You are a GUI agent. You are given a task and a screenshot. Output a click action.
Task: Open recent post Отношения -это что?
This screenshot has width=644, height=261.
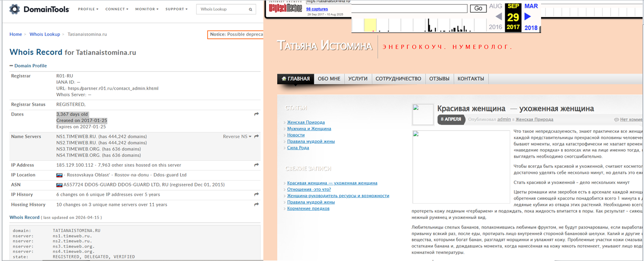click(x=309, y=189)
